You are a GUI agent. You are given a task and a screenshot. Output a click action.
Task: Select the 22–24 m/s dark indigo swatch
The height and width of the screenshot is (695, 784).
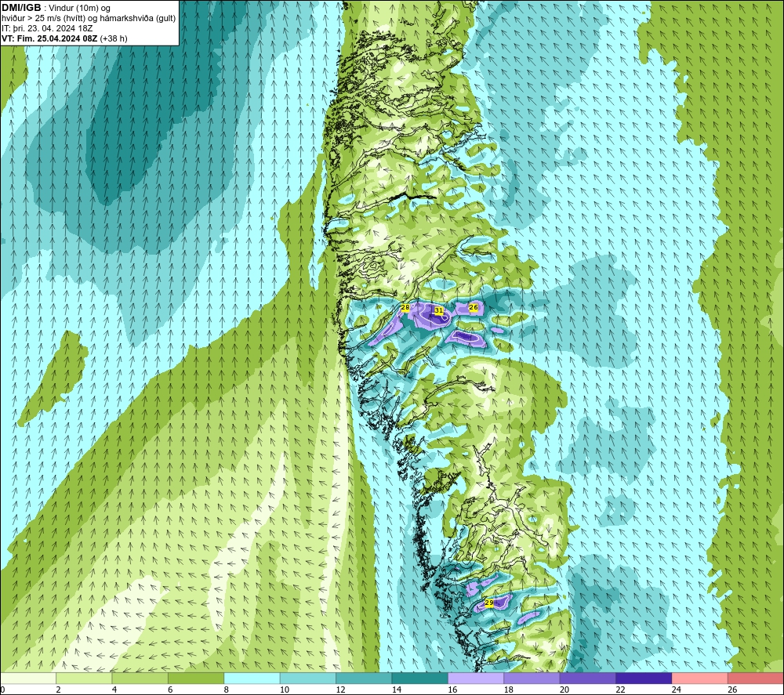click(644, 679)
